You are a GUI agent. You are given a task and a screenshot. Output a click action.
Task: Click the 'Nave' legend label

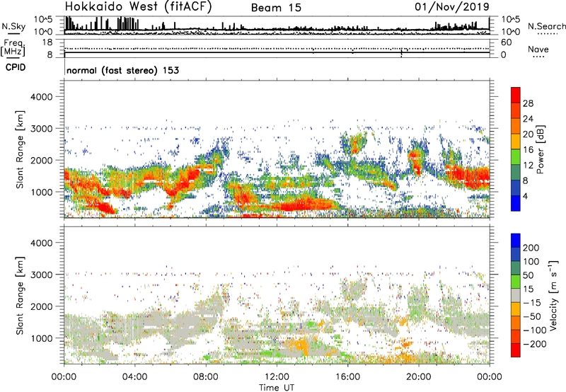click(538, 49)
